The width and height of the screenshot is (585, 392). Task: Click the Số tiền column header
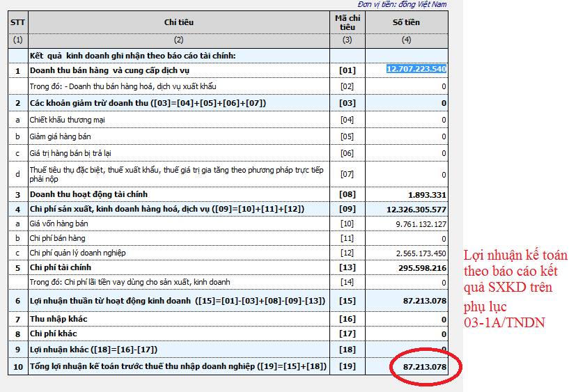coord(407,22)
